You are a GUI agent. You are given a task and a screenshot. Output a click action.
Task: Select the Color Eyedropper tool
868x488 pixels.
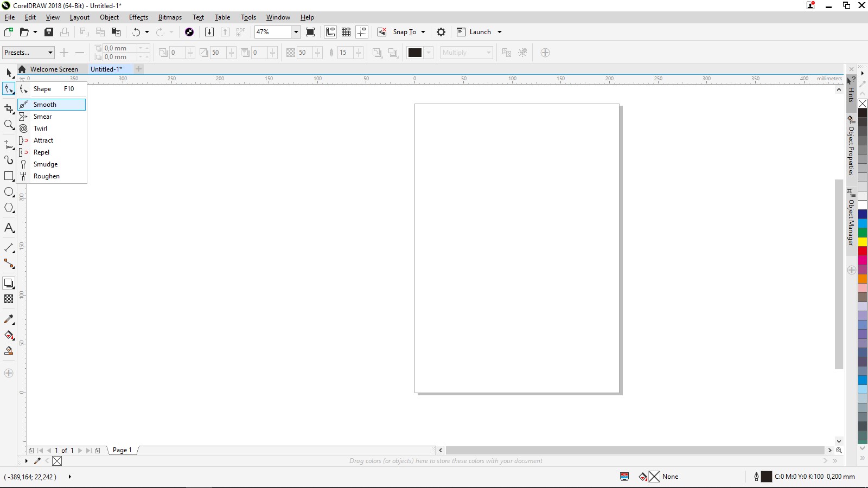click(x=9, y=319)
